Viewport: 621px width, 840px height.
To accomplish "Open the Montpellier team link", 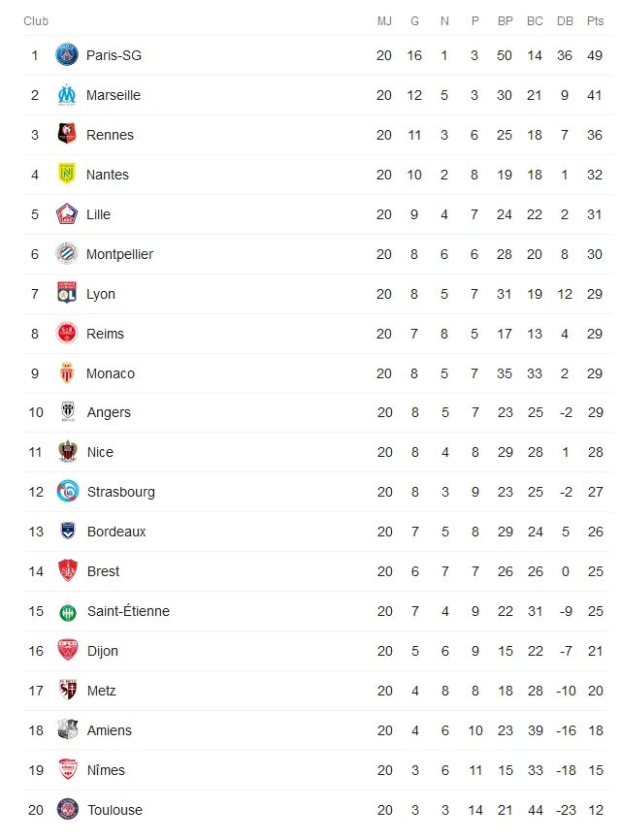I will 119,254.
